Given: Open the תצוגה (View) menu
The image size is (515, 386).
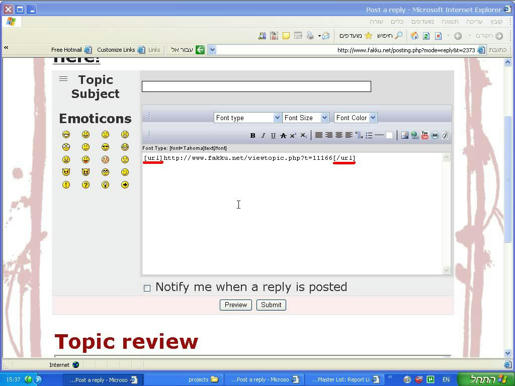Looking at the screenshot, I should (x=450, y=22).
